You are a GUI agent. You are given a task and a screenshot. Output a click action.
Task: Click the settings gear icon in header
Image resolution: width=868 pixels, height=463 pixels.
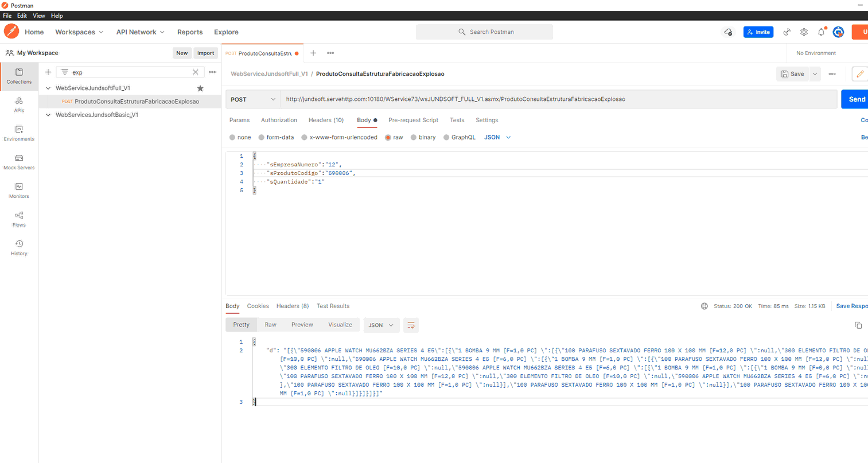click(804, 32)
